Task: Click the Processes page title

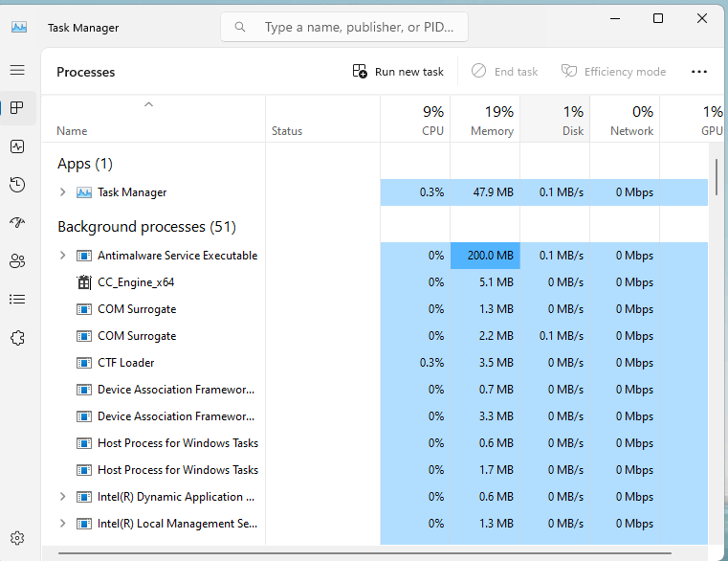Action: point(86,72)
